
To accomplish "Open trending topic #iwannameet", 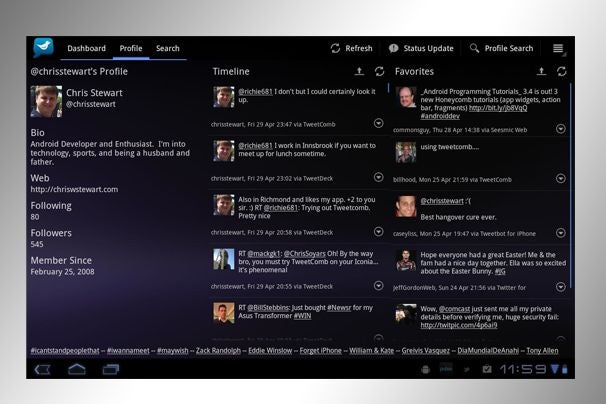I will pos(128,351).
